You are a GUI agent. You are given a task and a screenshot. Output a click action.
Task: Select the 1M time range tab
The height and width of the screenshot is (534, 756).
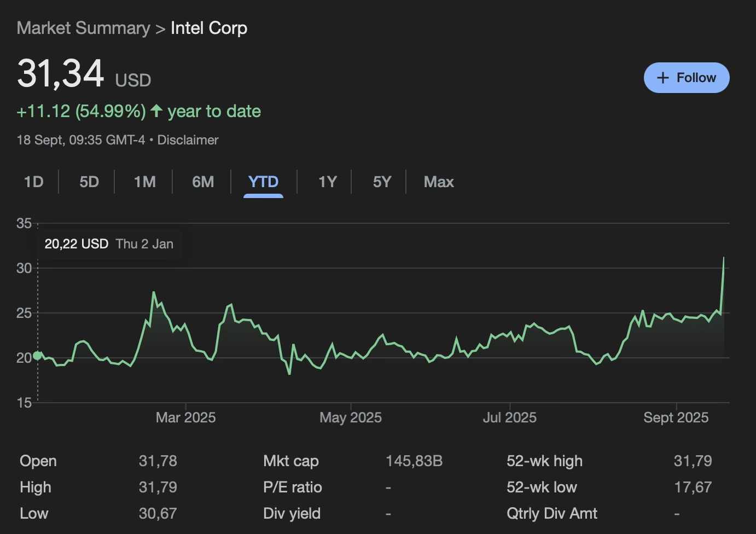pos(145,182)
